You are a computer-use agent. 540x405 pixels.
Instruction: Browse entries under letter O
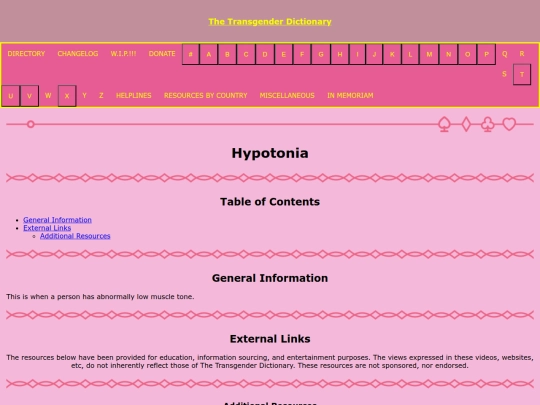coord(467,54)
